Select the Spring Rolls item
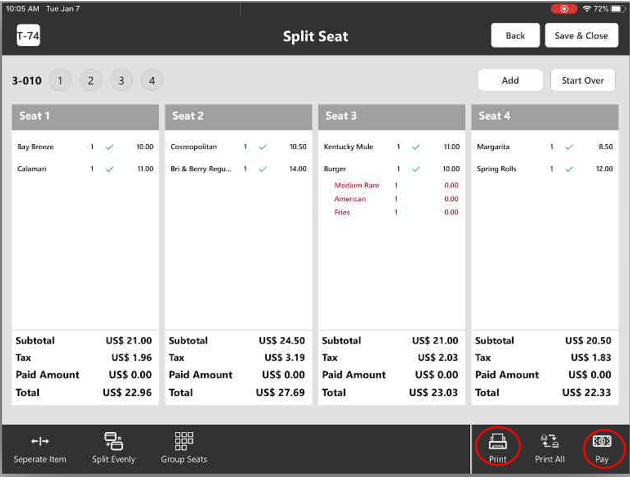This screenshot has width=630, height=480. 544,169
